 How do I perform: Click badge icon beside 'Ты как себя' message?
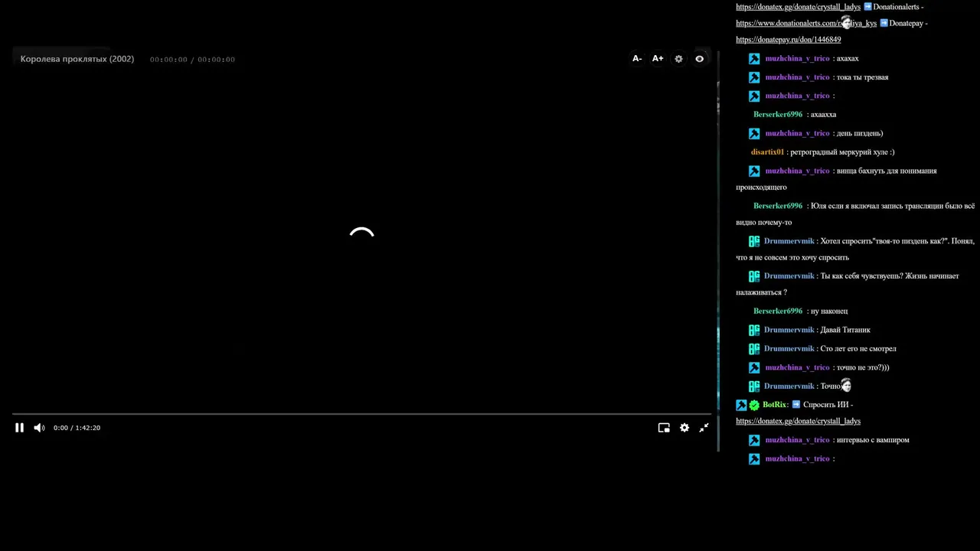(x=754, y=276)
